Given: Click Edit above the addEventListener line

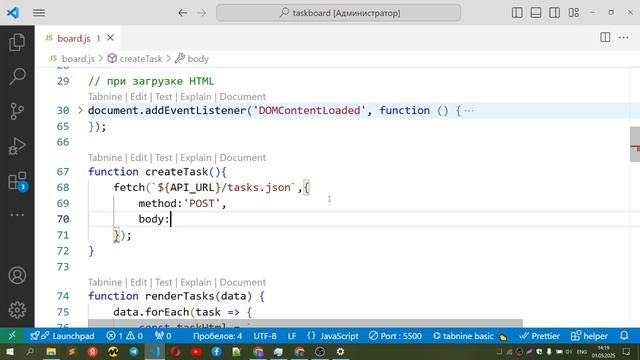Looking at the screenshot, I should pos(138,97).
